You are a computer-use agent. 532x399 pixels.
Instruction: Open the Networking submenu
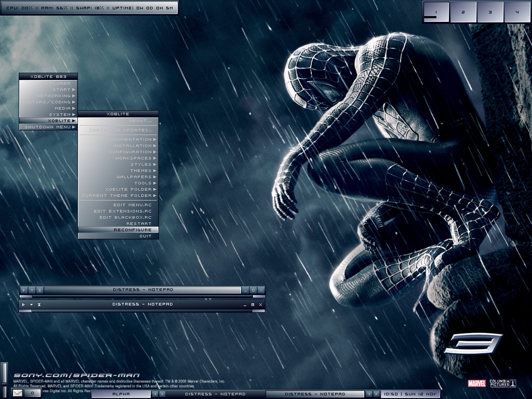pos(48,96)
